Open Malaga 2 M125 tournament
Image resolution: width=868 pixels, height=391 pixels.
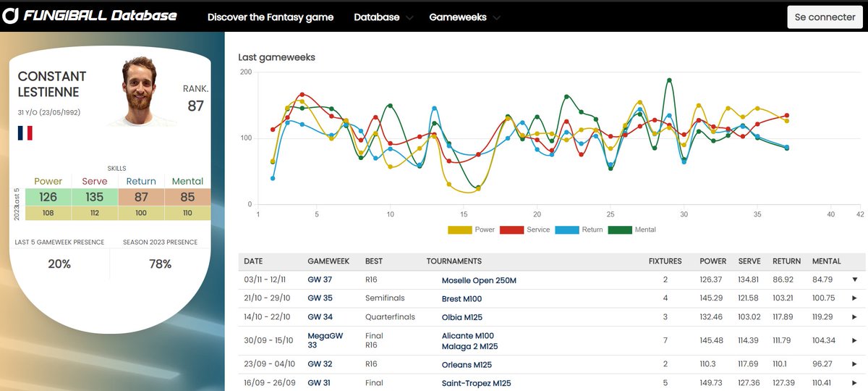tap(469, 346)
